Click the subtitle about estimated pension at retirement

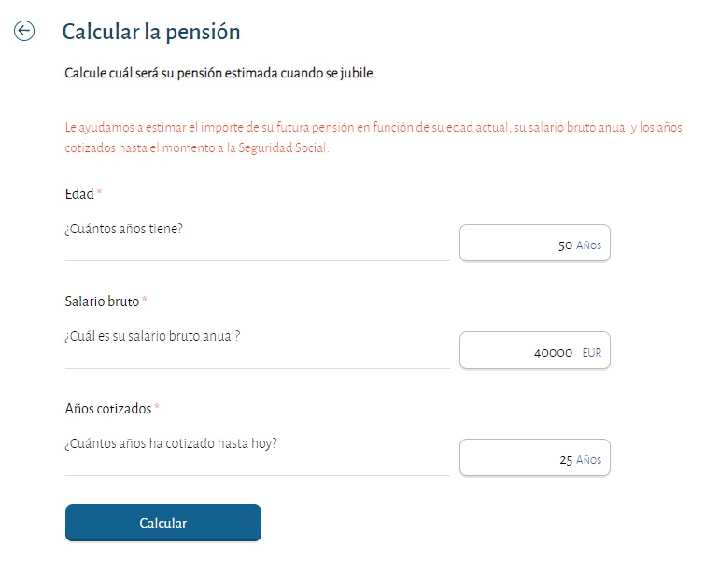coord(219,73)
